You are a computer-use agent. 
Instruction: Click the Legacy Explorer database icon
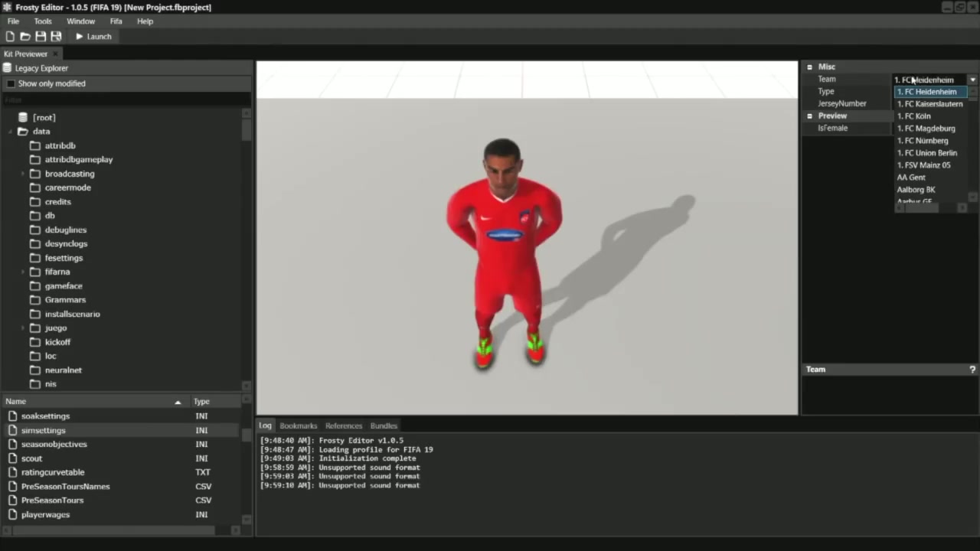click(x=7, y=68)
